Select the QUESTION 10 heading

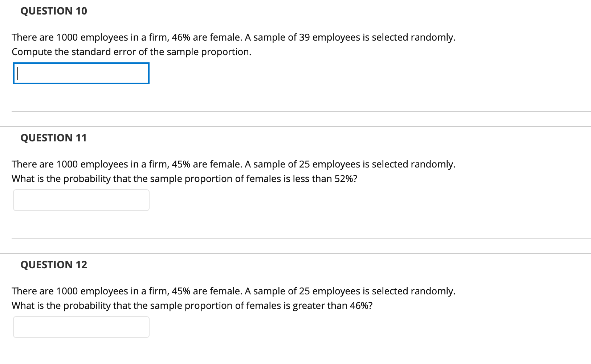[x=54, y=11]
